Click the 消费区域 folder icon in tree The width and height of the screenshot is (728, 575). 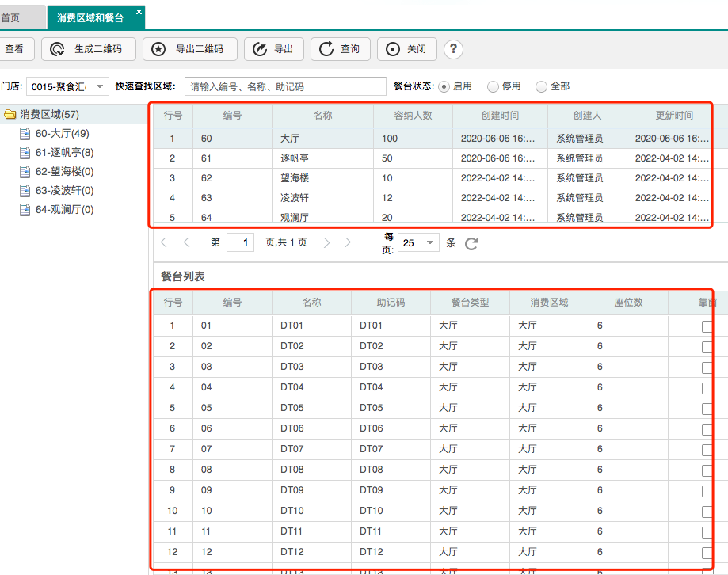[10, 115]
